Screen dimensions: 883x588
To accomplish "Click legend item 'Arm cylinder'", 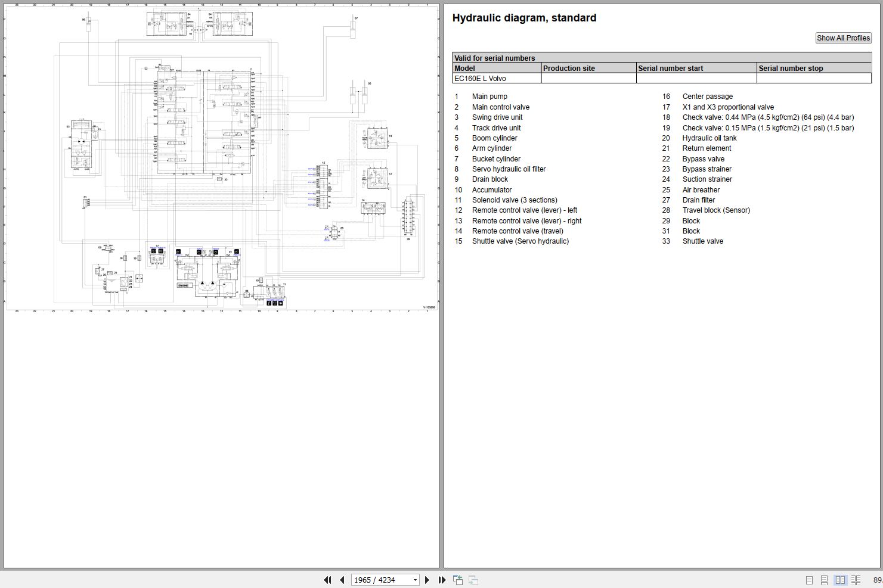I will 492,148.
